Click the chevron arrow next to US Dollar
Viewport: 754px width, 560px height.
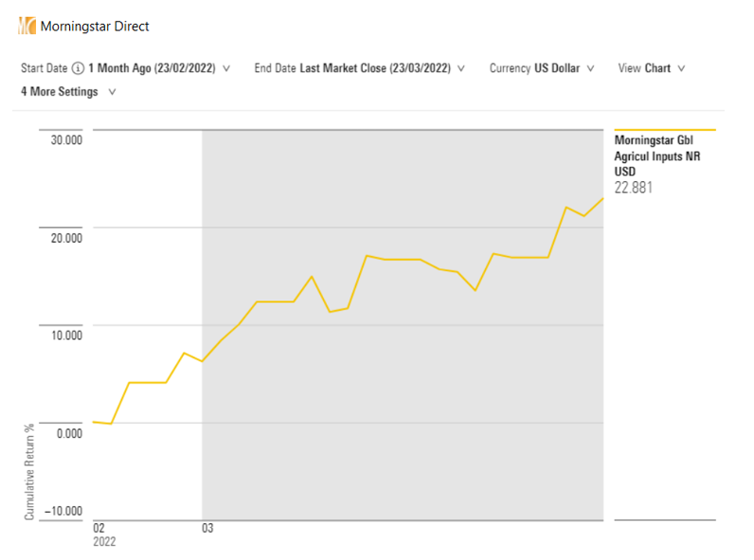(590, 68)
